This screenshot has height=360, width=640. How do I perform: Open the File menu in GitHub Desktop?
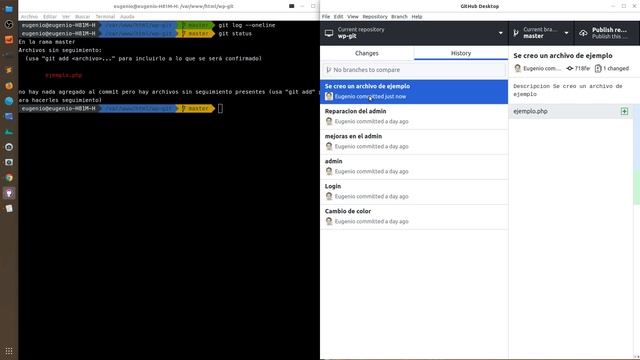pos(326,17)
